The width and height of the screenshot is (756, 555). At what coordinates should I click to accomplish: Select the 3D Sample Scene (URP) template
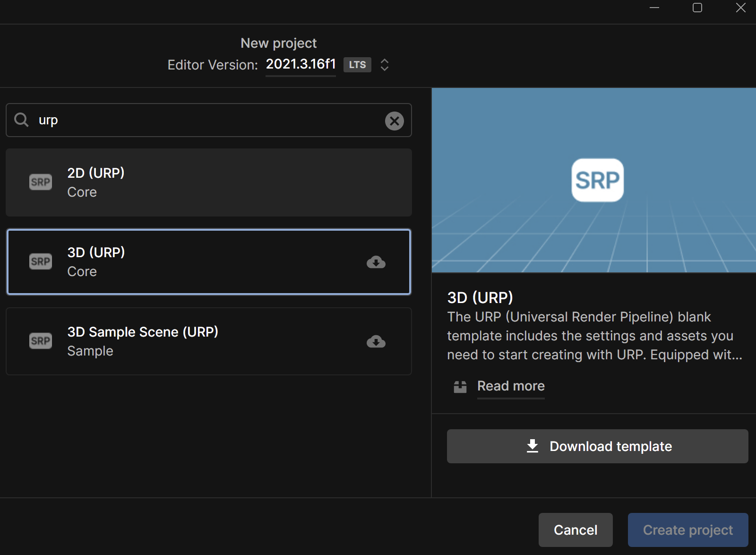click(208, 341)
